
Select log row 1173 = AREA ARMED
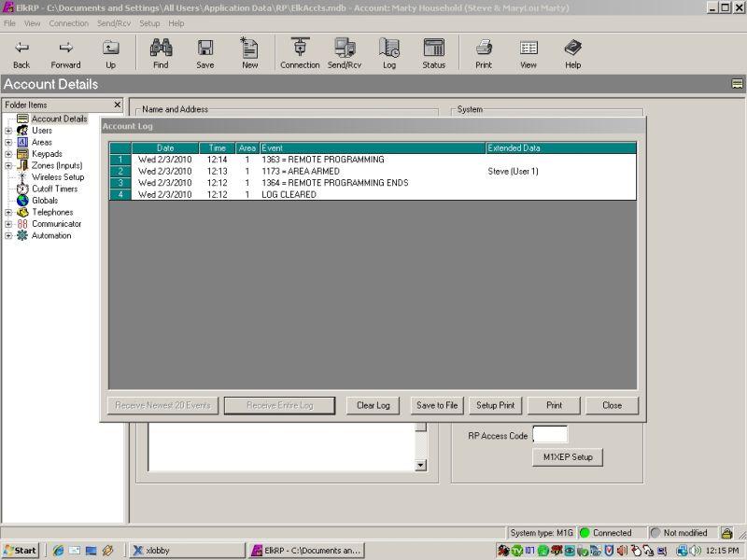373,171
